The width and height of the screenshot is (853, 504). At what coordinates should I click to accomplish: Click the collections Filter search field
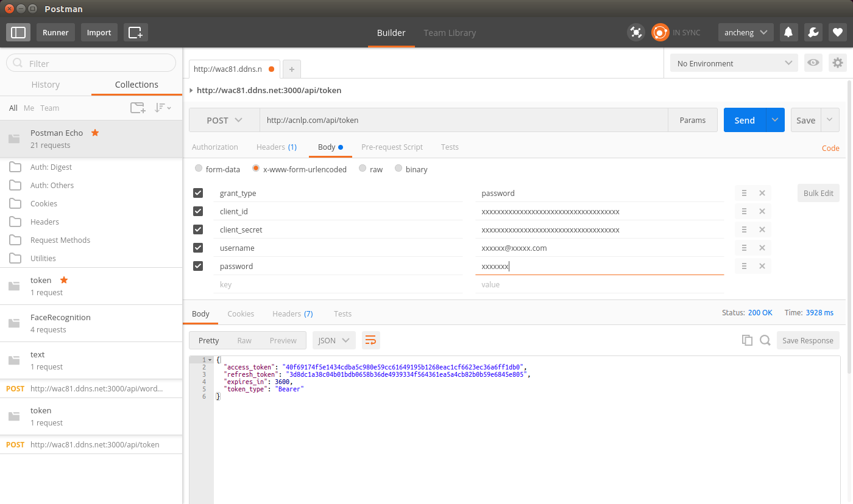(x=91, y=63)
